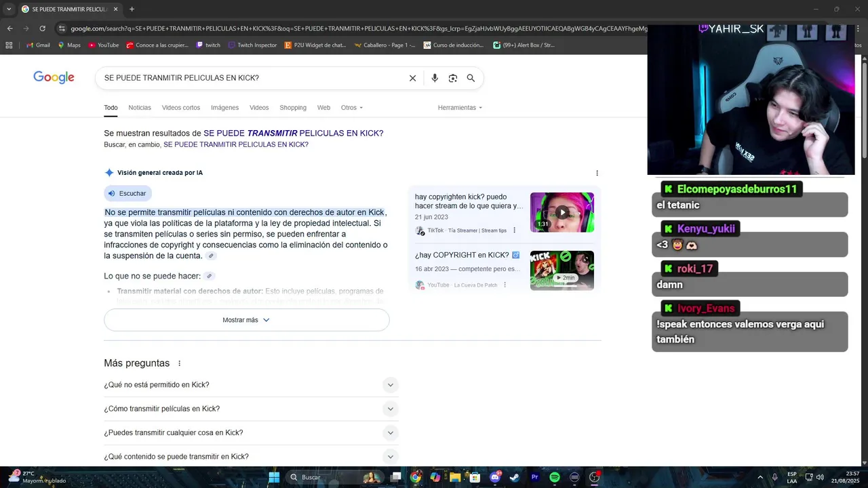Viewport: 868px width, 488px height.
Task: Switch to the 'Noticias' results tab
Action: pyautogui.click(x=140, y=108)
